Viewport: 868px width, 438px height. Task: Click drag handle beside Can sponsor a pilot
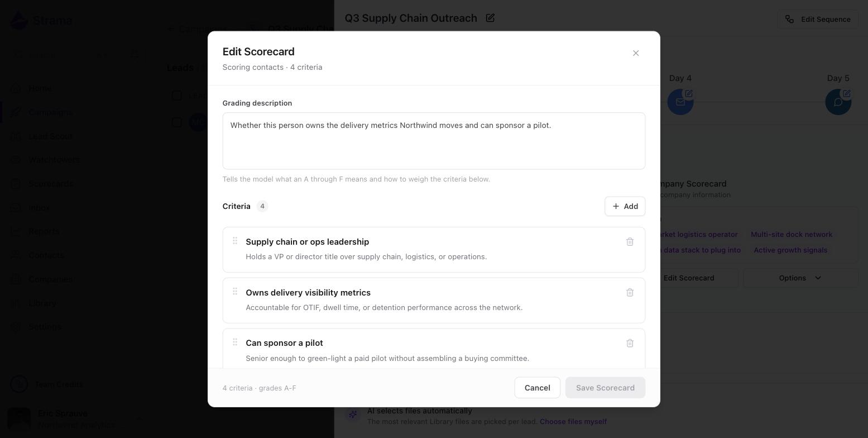pos(235,342)
